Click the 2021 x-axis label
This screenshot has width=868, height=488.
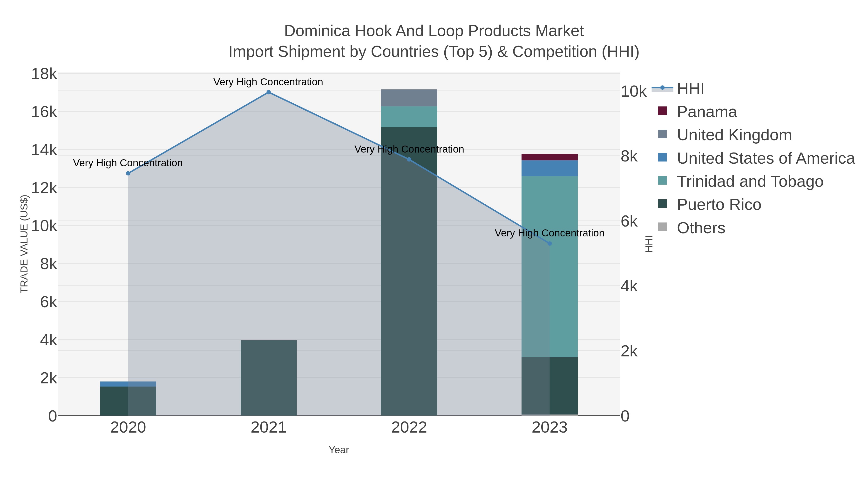[269, 428]
